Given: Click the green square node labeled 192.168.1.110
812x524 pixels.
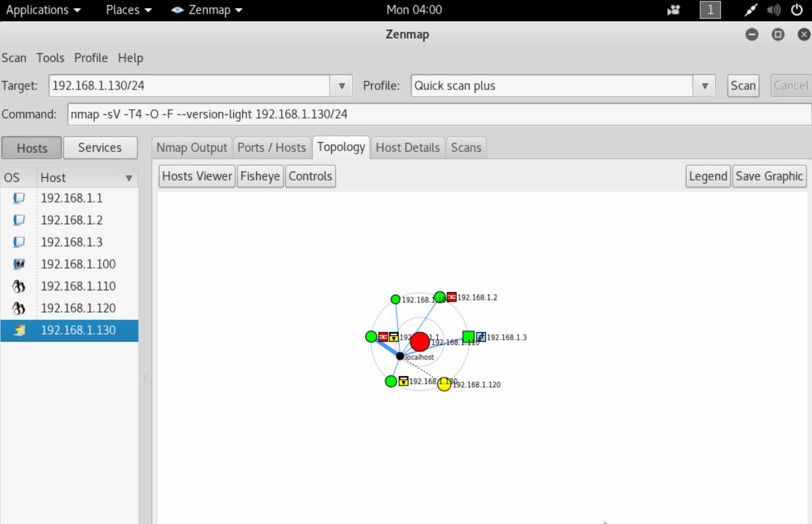Looking at the screenshot, I should point(468,337).
